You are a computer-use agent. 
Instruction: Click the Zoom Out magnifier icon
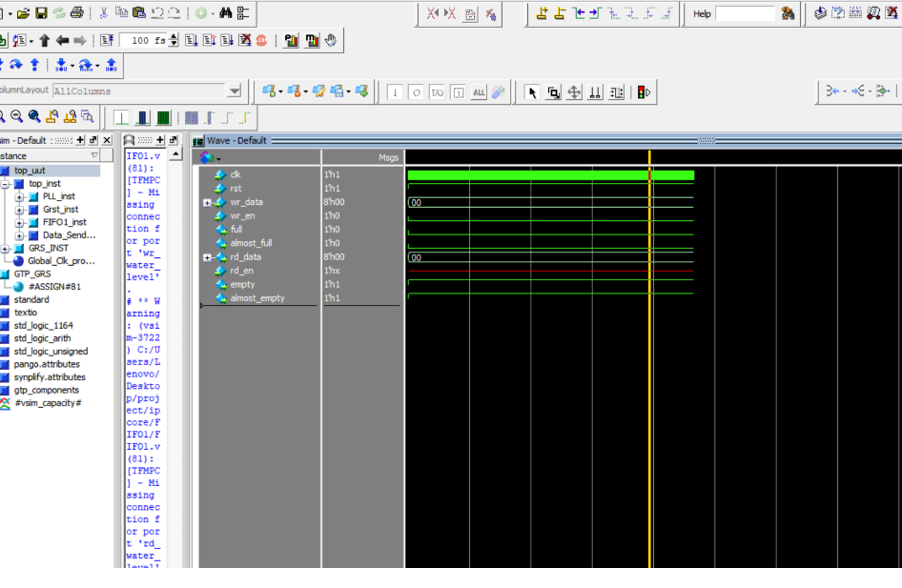[16, 116]
